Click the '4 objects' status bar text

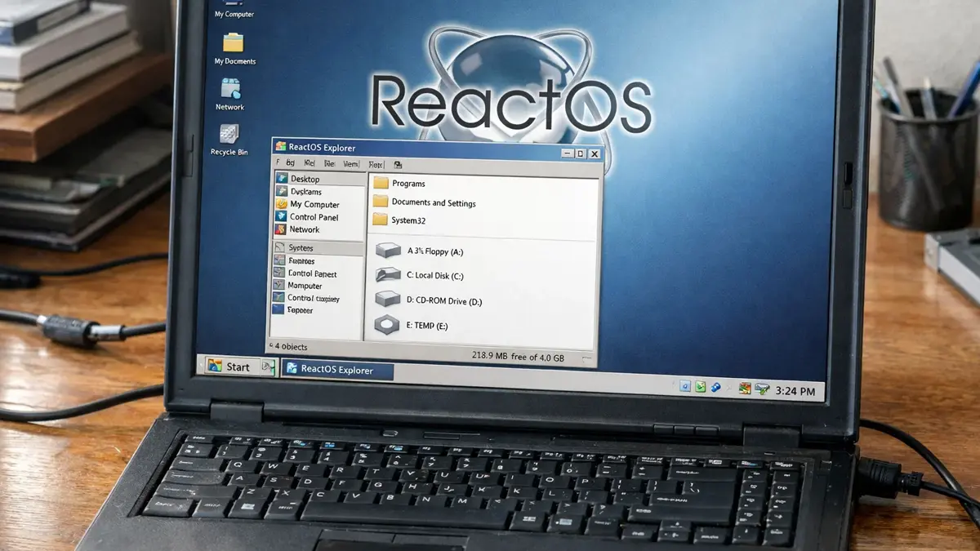tap(291, 347)
